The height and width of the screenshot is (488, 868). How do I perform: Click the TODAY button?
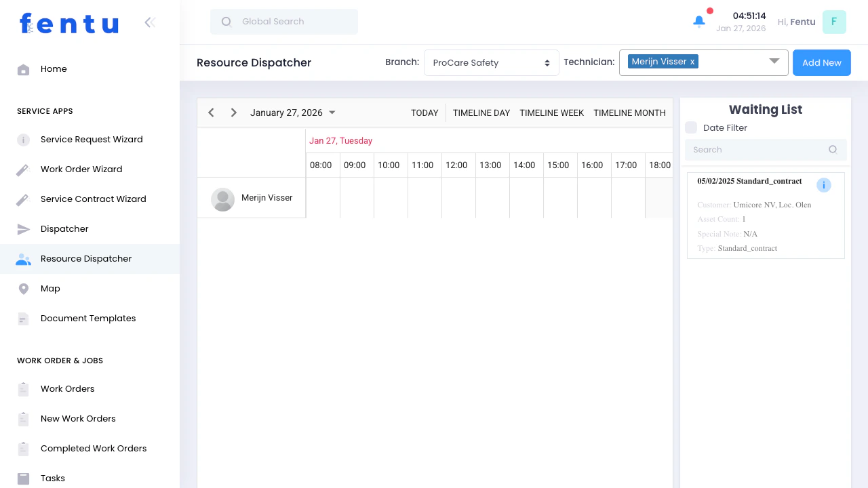pos(425,113)
